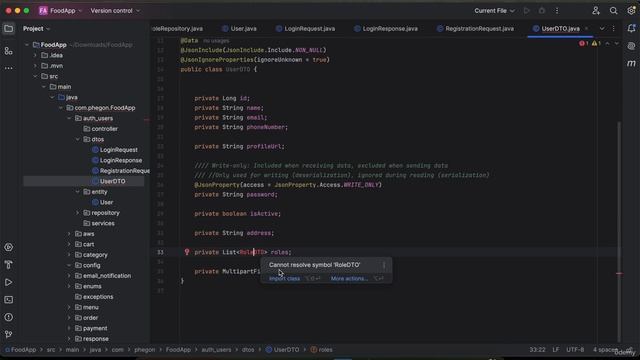The height and width of the screenshot is (360, 640).
Task: Click UserDTO breadcrumb in navigation bar
Action: [282, 350]
